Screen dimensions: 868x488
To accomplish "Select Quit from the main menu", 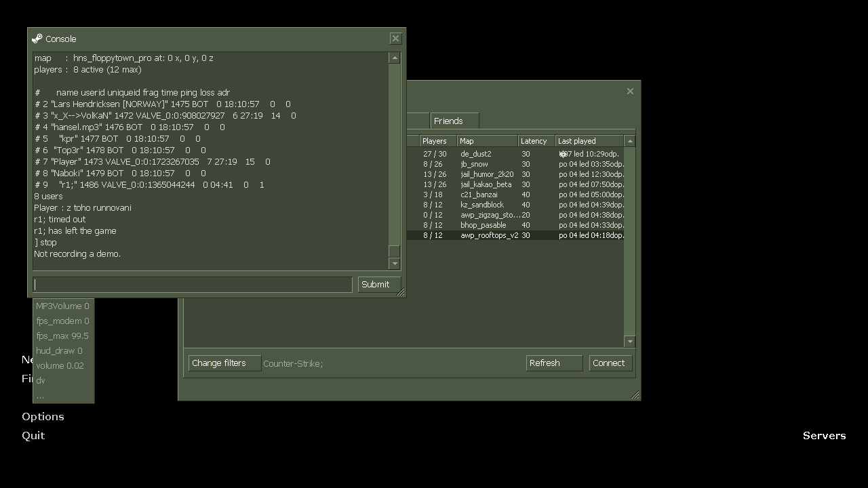I will pos(33,436).
